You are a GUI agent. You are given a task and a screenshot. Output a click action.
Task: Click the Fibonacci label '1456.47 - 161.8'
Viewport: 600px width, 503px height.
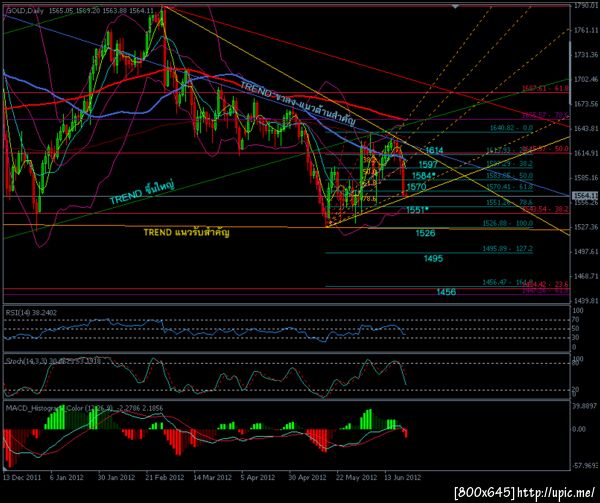click(508, 282)
